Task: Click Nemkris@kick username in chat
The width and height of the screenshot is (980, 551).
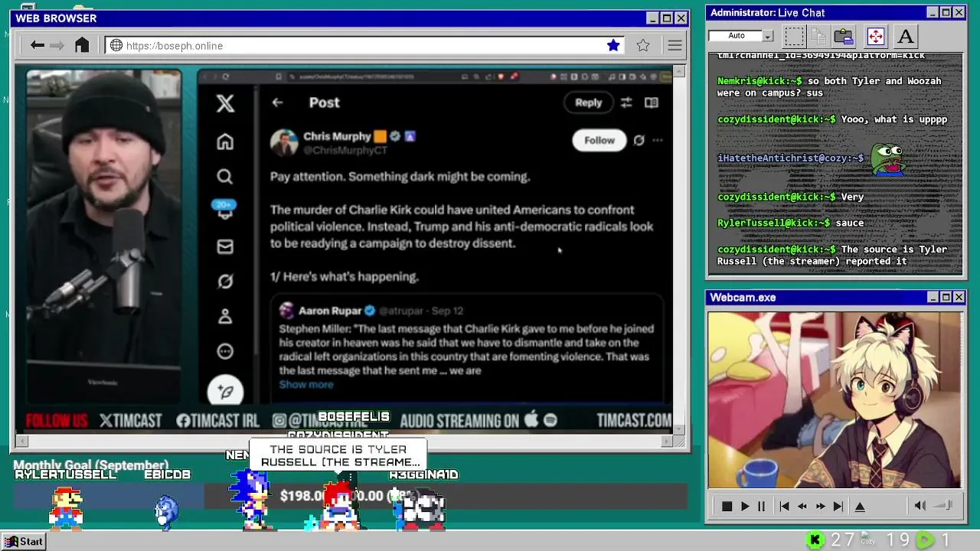Action: tap(759, 81)
